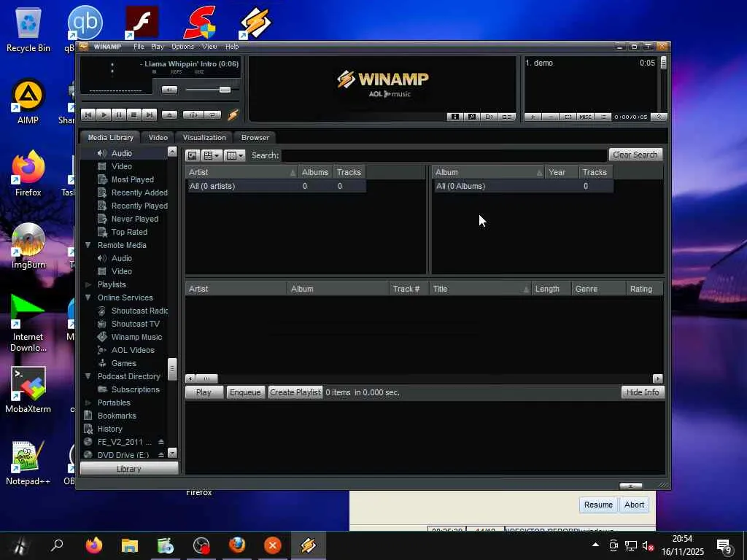Open the Options menu

click(183, 47)
